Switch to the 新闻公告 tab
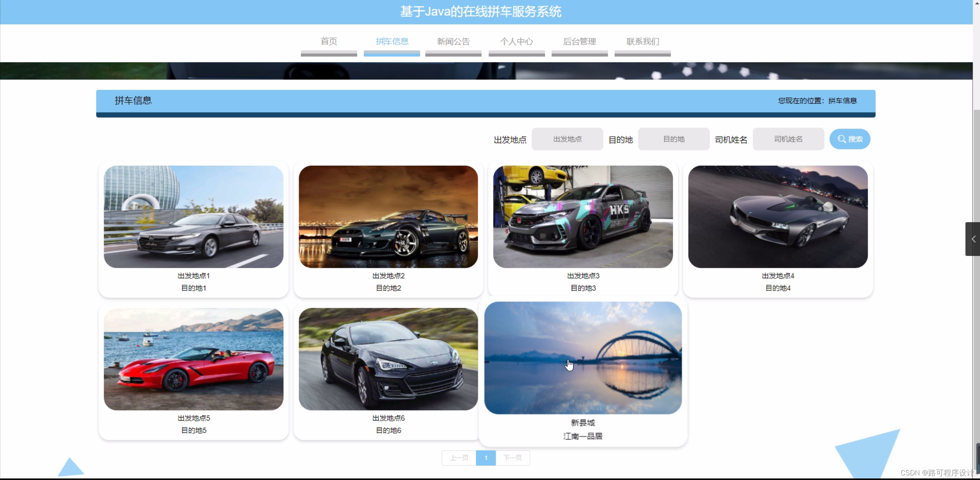This screenshot has width=980, height=480. (453, 41)
